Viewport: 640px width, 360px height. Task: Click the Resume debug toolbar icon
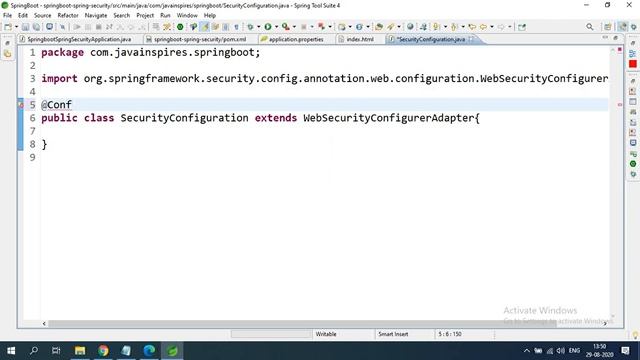point(77,27)
